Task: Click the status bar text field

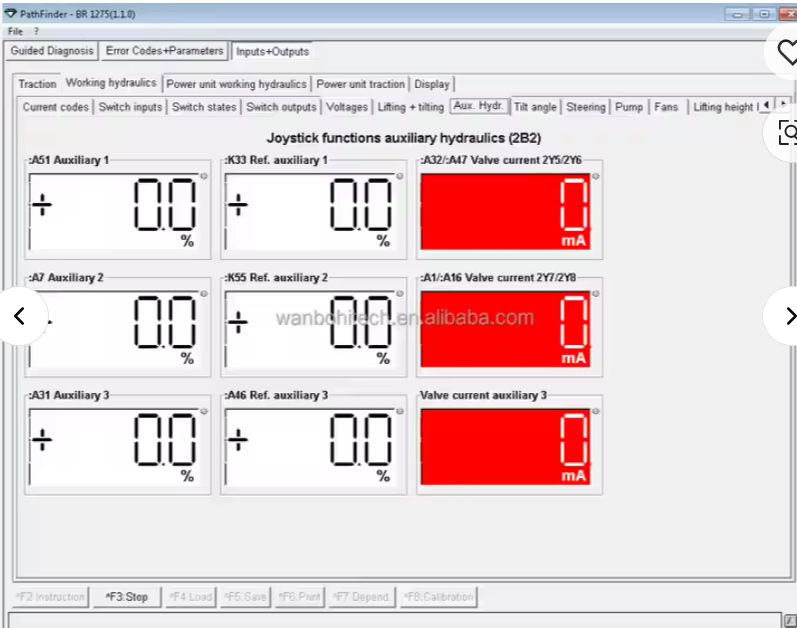Action: coord(394,620)
